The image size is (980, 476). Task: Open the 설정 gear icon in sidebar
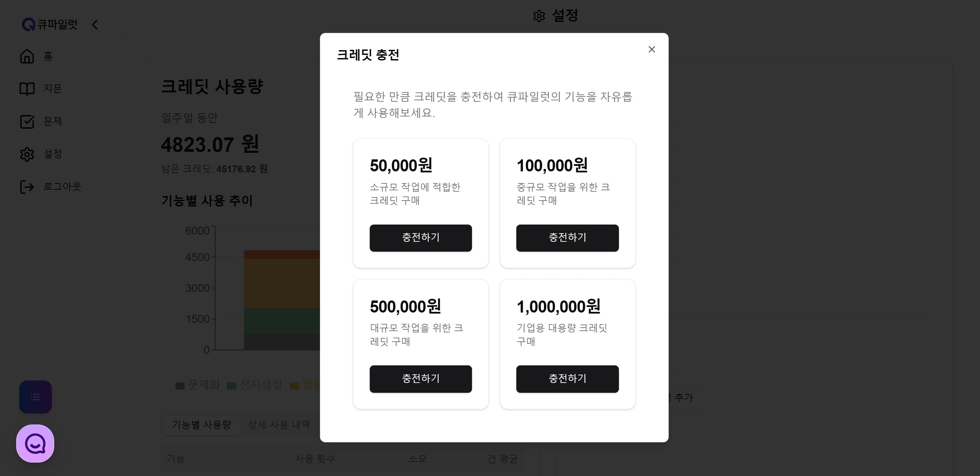click(27, 154)
